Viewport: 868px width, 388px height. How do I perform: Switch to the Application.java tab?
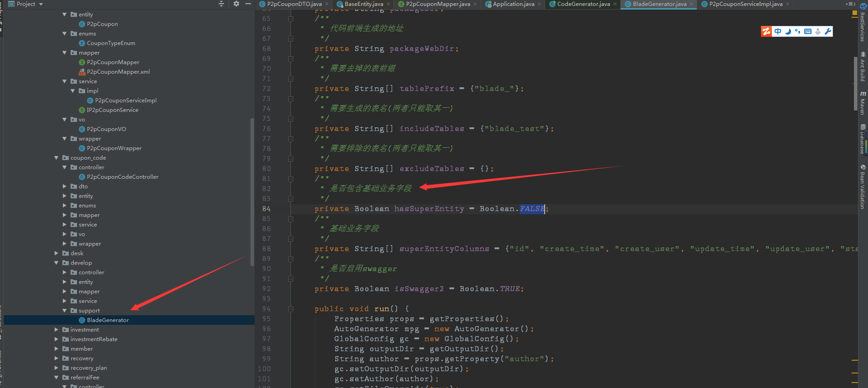(x=514, y=4)
